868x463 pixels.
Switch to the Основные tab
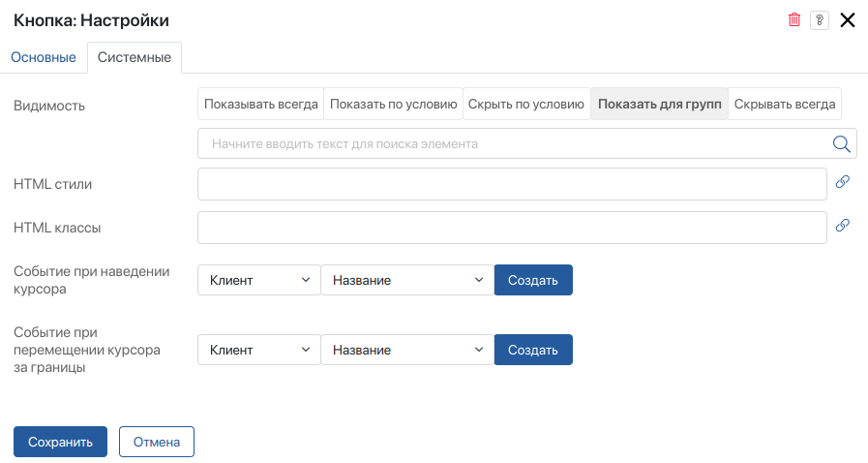click(x=44, y=57)
